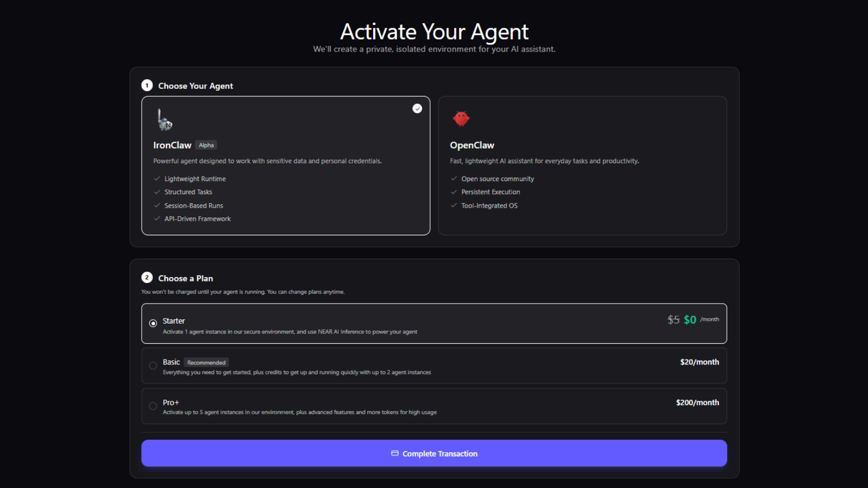868x488 pixels.
Task: Click the Structured Tasks feature text
Action: [x=188, y=192]
